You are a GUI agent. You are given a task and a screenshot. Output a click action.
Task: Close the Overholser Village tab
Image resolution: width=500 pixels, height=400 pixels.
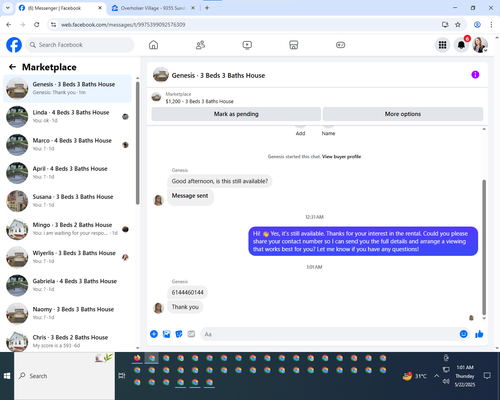193,8
